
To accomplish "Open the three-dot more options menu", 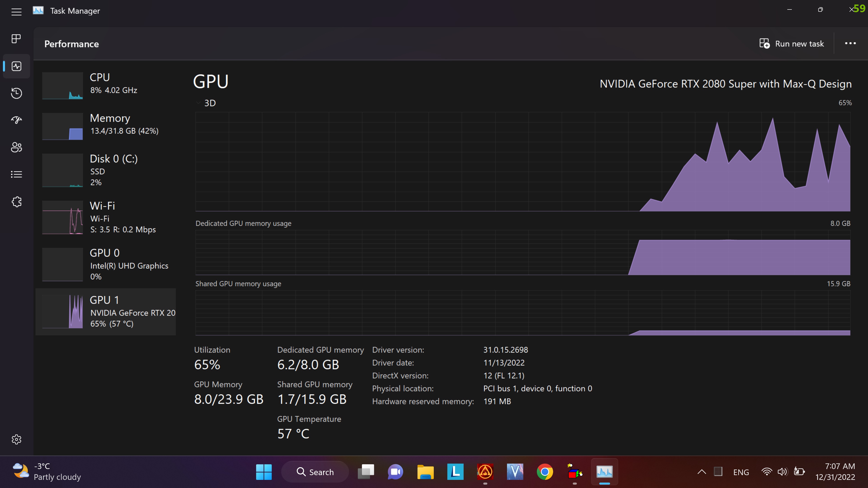I will click(x=850, y=43).
